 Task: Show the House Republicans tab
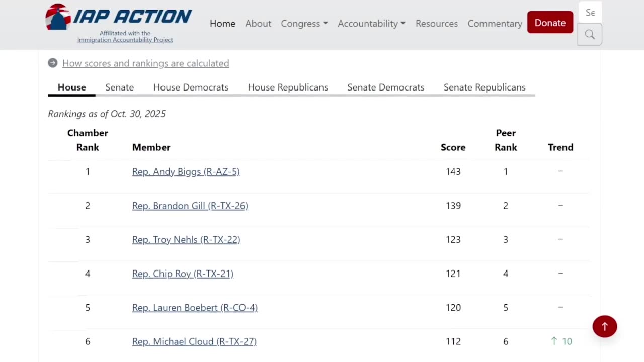click(288, 87)
